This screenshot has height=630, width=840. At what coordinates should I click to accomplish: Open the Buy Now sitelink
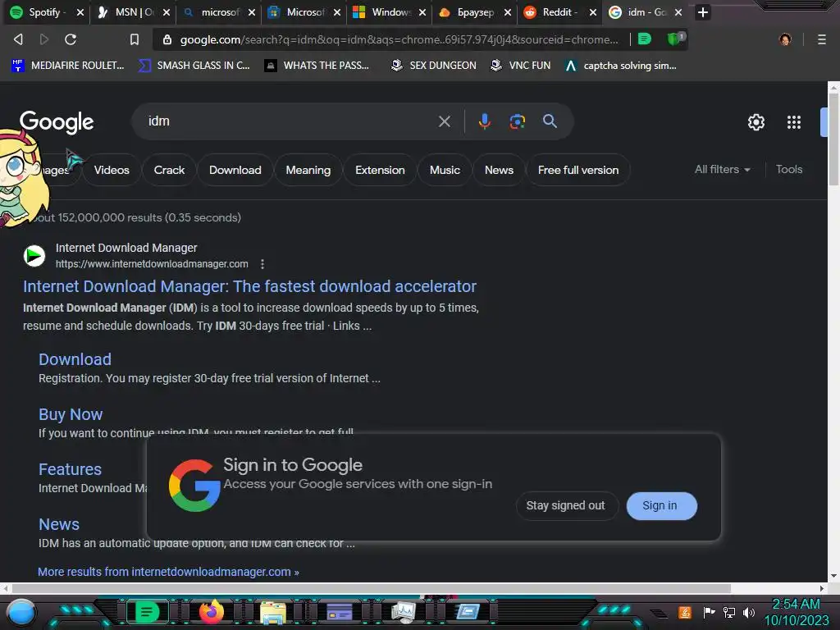(71, 414)
